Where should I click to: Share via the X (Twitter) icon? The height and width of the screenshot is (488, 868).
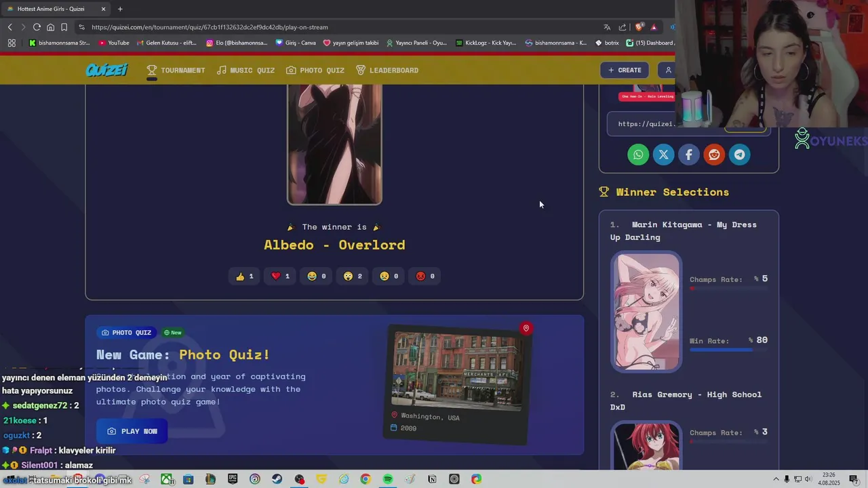click(x=663, y=155)
